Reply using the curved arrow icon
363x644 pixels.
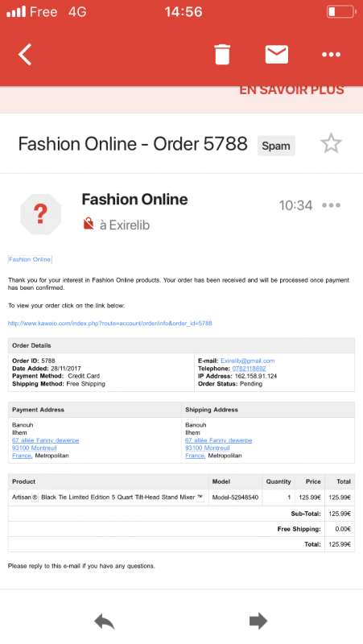click(105, 621)
